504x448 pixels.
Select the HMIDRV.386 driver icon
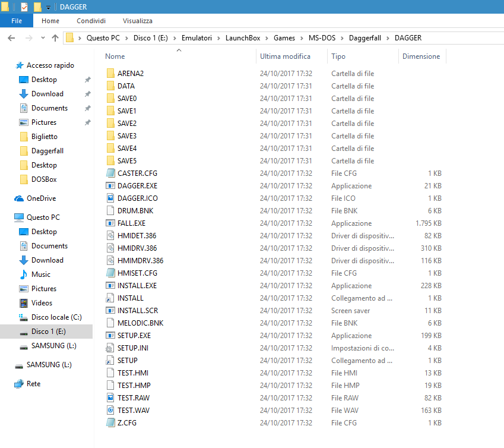[110, 248]
